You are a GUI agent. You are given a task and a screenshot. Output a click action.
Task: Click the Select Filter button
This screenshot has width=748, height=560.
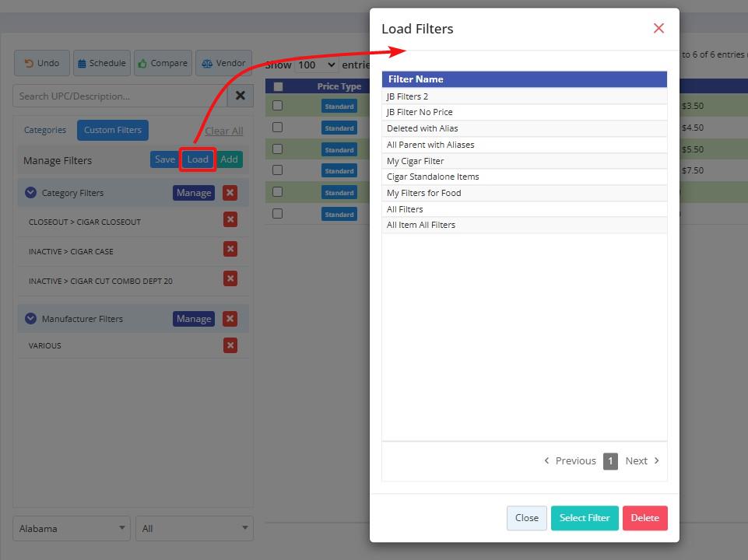coord(585,518)
